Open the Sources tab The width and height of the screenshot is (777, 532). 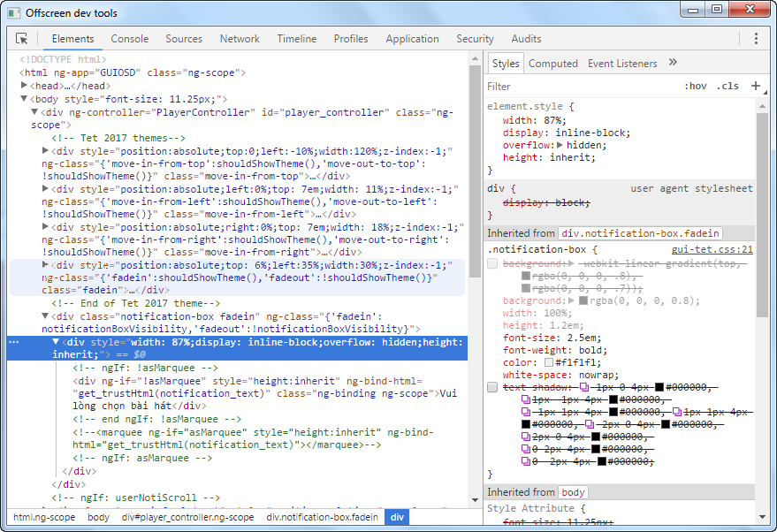click(184, 39)
